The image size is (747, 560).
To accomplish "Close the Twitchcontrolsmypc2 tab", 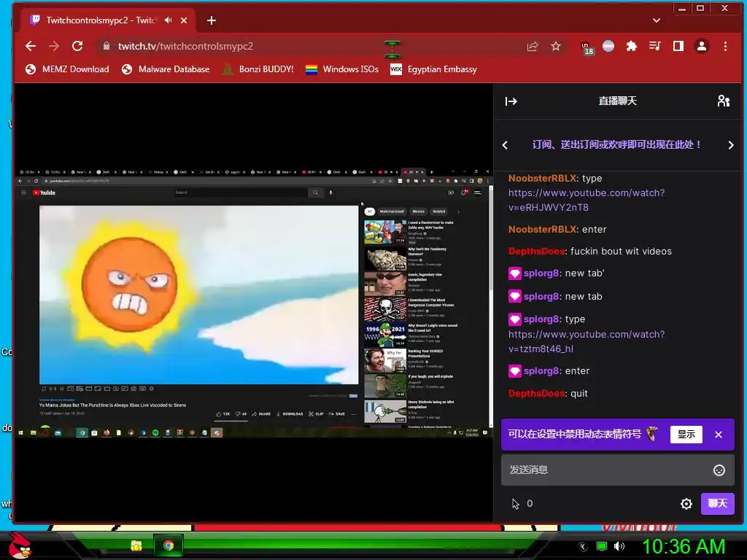I will click(x=184, y=20).
